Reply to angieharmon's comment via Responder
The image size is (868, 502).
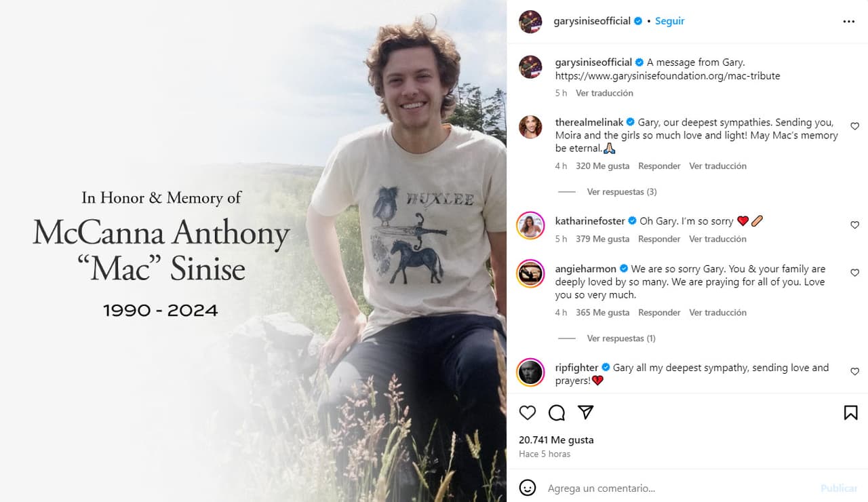[x=659, y=313]
